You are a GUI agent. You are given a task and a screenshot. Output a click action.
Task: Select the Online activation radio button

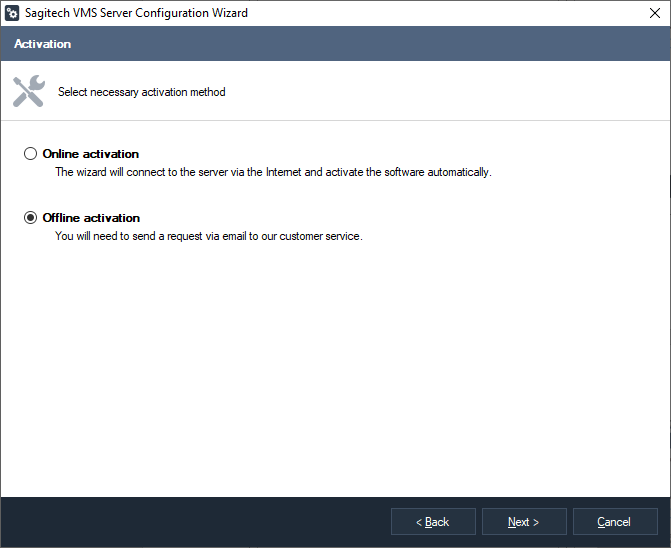pyautogui.click(x=31, y=154)
